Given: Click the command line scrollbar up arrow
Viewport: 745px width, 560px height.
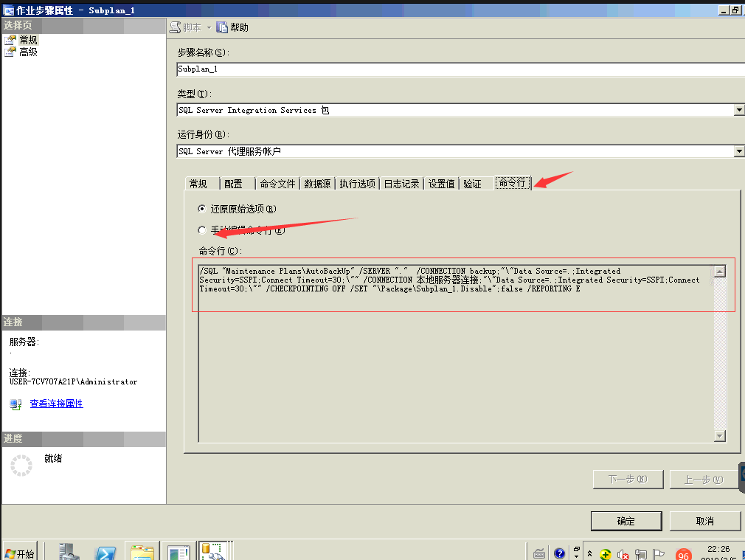Looking at the screenshot, I should [x=720, y=272].
